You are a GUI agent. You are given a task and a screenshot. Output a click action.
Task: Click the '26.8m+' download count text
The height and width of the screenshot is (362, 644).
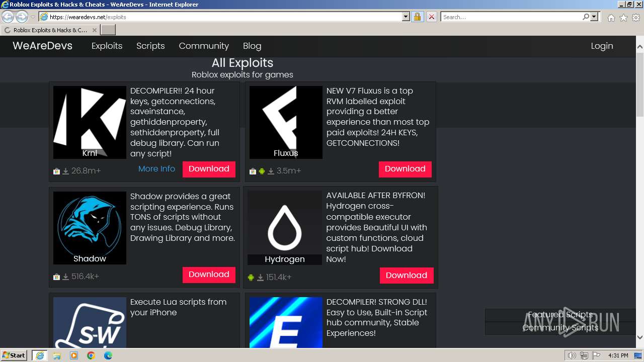(x=86, y=171)
